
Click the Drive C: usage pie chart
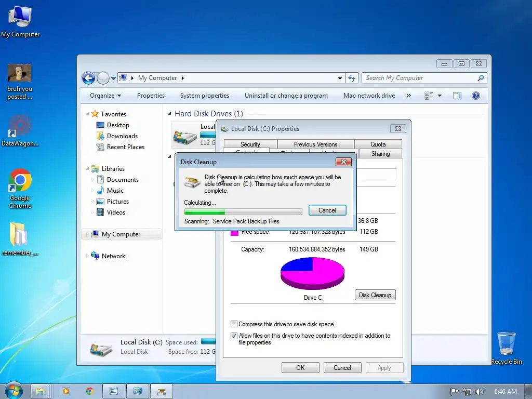click(312, 273)
